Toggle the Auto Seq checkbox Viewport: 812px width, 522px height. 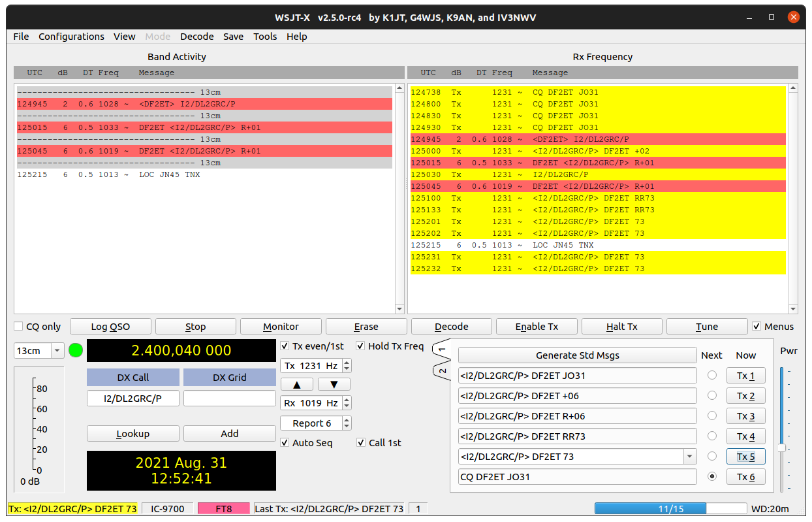pos(285,443)
